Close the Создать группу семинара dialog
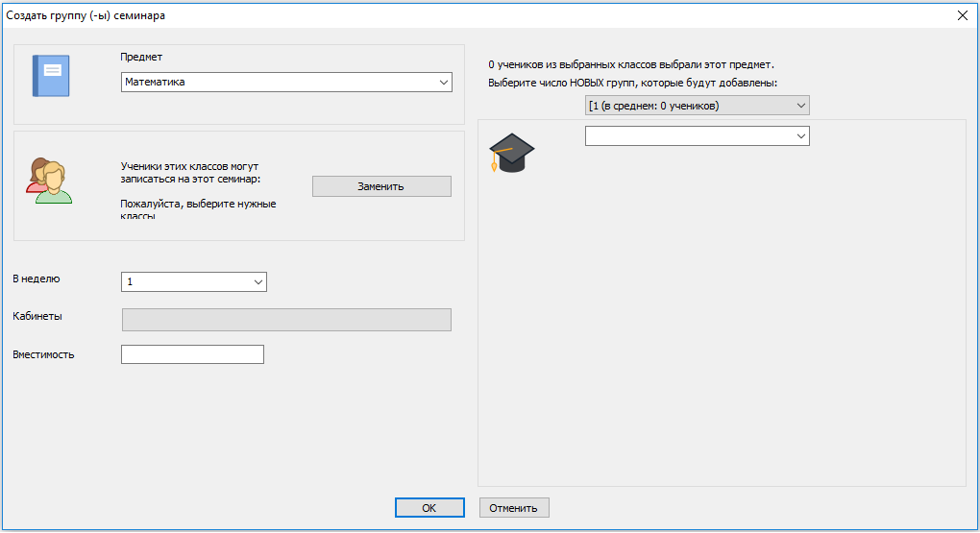The height and width of the screenshot is (533, 980). 962,14
